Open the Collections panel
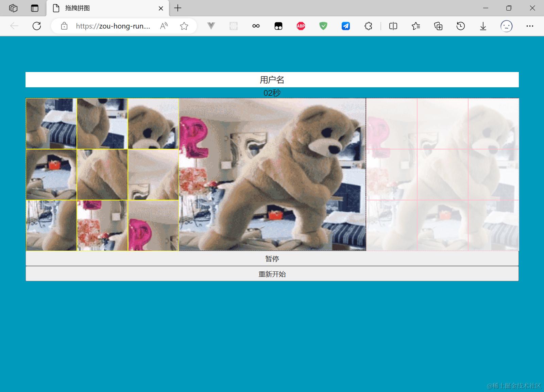544x392 pixels. pyautogui.click(x=438, y=26)
